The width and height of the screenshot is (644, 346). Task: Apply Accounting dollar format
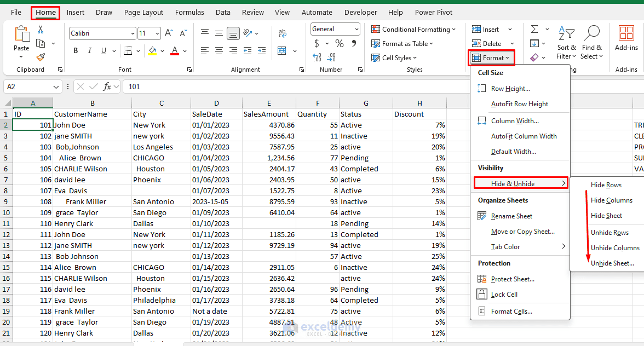(x=317, y=43)
